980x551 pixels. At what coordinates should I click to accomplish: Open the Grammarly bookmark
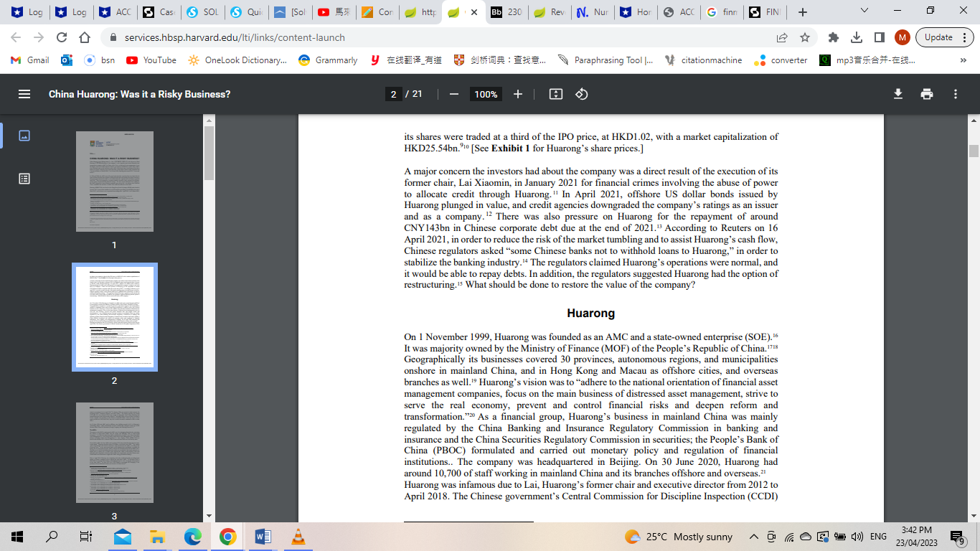[328, 60]
